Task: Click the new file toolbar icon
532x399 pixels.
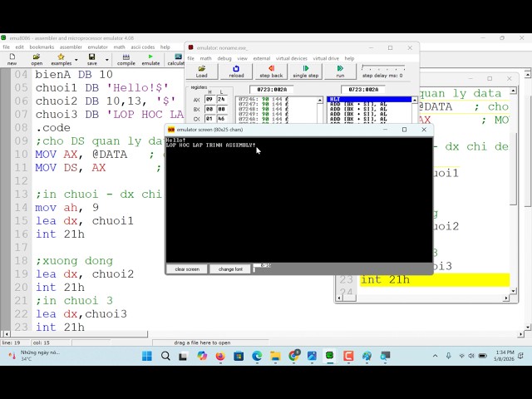Action: [x=12, y=59]
